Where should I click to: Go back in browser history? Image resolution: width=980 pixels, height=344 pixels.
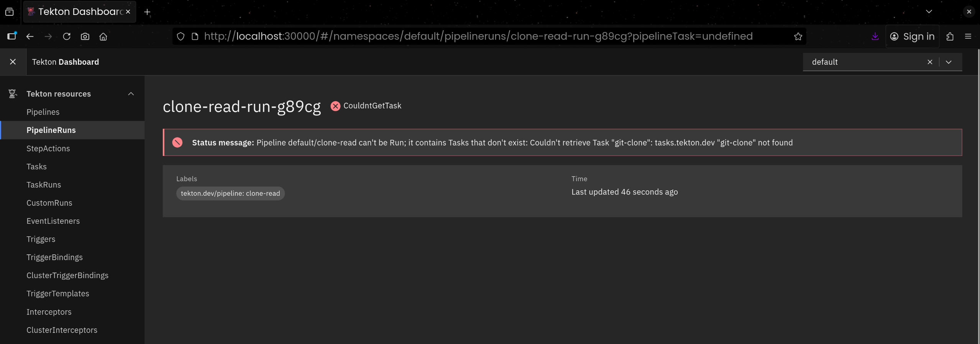coord(30,36)
